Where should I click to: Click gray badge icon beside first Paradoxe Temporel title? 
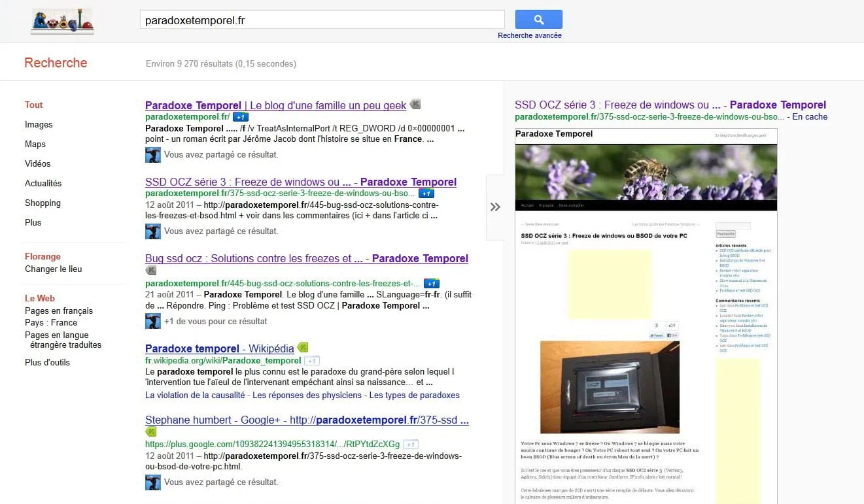[415, 105]
